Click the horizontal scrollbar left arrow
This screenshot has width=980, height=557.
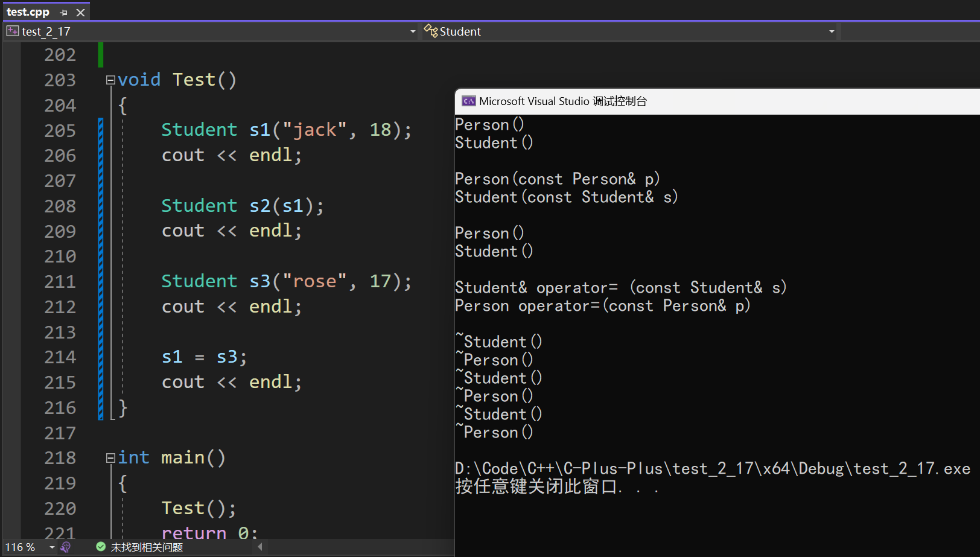pos(260,547)
